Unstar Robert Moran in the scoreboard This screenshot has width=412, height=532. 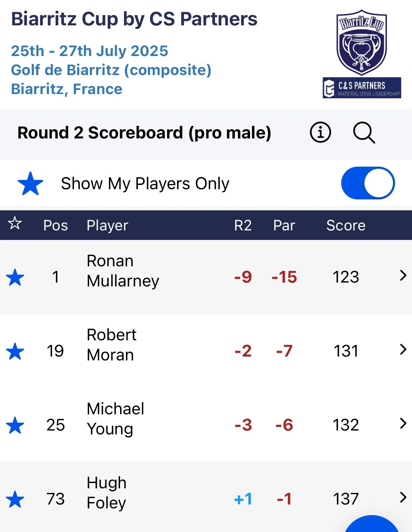pyautogui.click(x=15, y=351)
